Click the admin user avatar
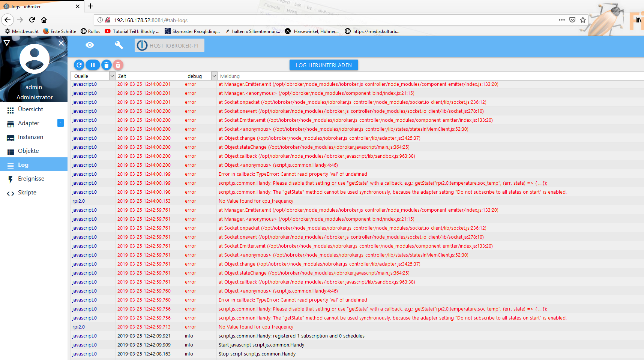 (x=34, y=59)
